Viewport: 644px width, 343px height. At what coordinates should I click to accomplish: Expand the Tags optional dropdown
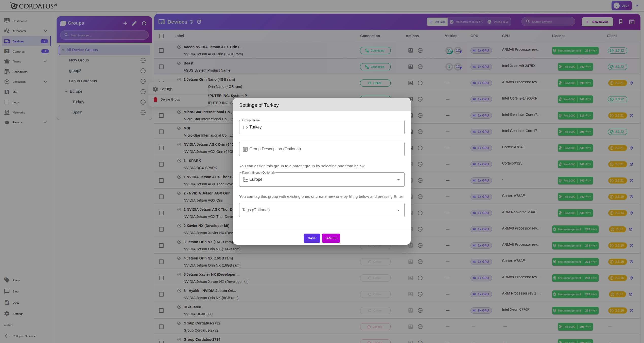[398, 210]
